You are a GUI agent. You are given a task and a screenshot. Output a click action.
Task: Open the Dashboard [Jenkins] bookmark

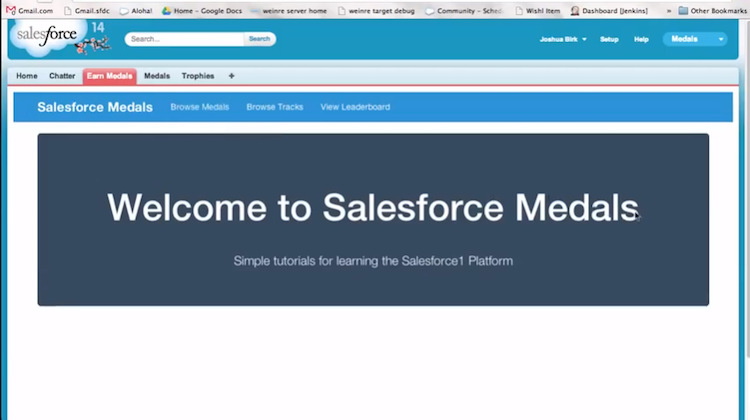[609, 11]
